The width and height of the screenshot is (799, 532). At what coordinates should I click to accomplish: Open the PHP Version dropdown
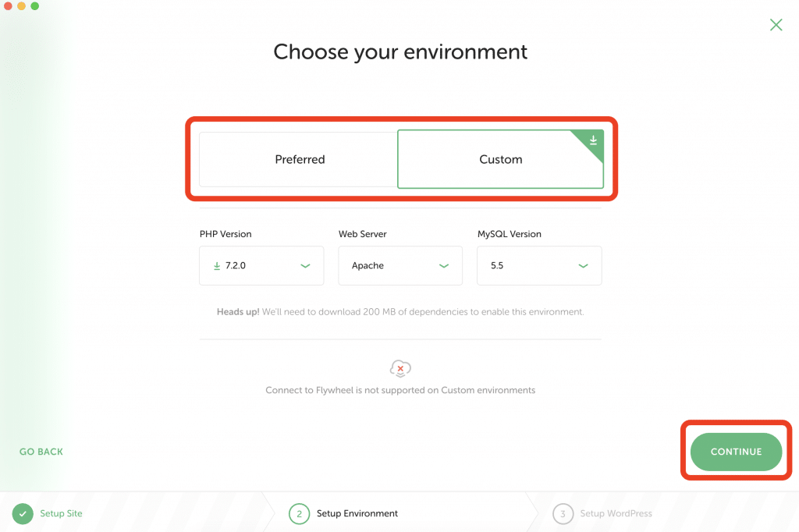click(x=261, y=265)
